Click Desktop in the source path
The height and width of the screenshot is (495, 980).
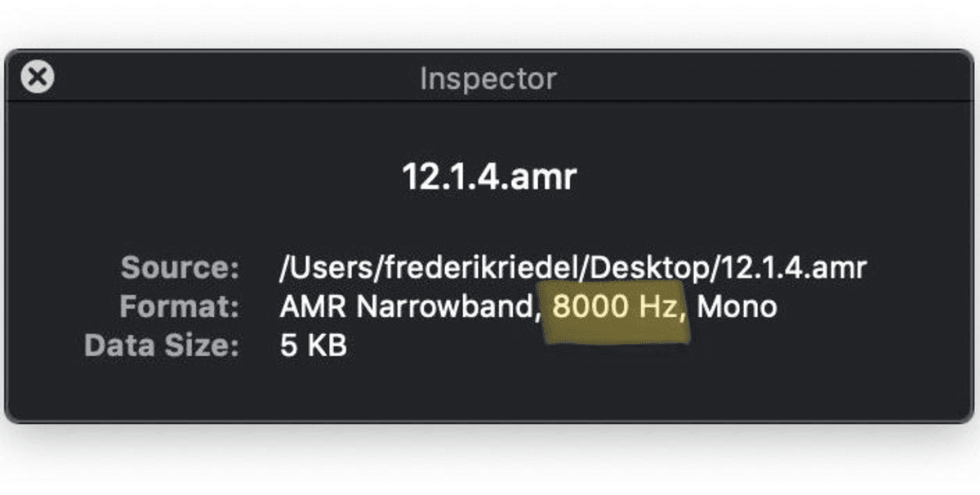click(649, 267)
